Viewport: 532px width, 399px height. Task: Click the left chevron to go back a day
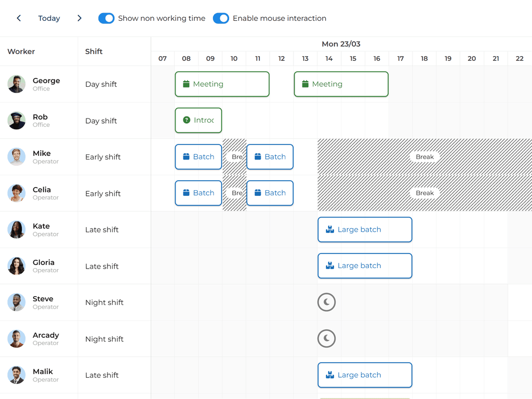coord(18,18)
